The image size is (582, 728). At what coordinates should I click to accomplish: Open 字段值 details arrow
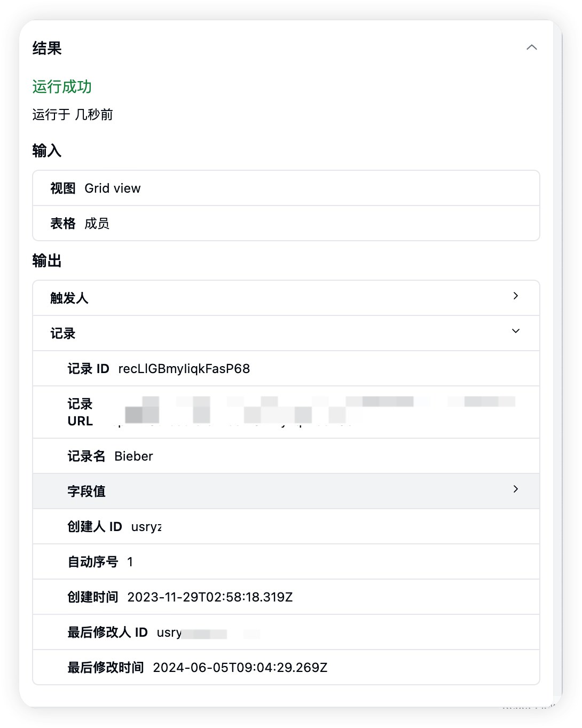[515, 489]
